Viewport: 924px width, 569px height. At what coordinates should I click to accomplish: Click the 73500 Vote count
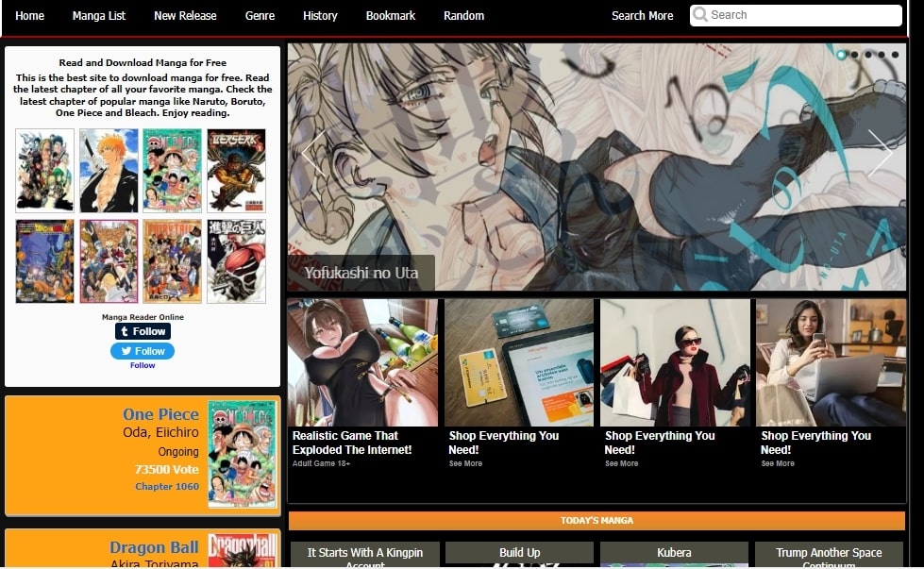click(x=167, y=470)
